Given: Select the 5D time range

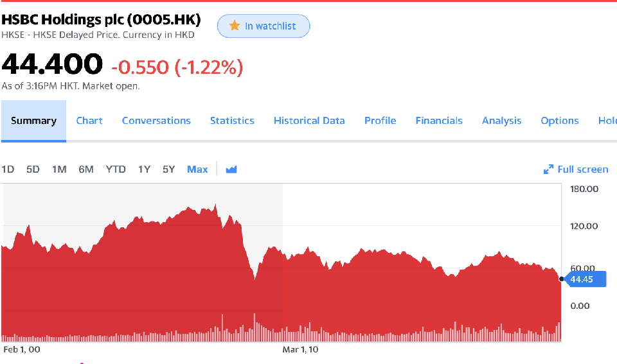Looking at the screenshot, I should pyautogui.click(x=33, y=169).
